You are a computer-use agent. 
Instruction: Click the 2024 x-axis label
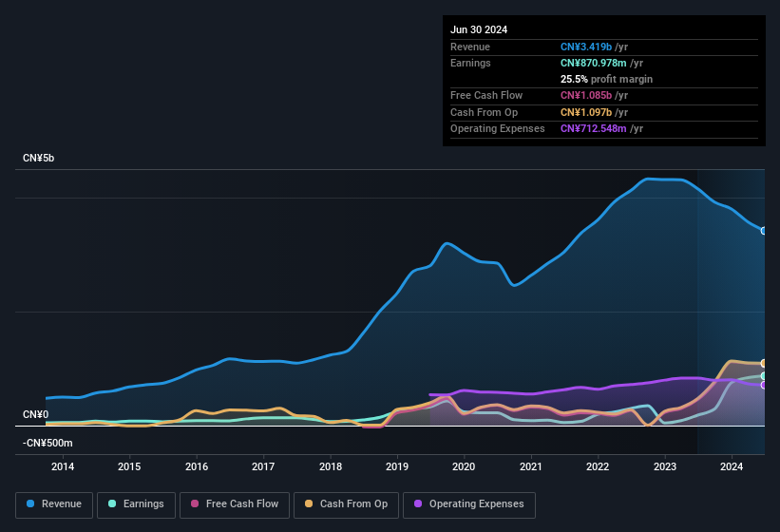click(732, 466)
